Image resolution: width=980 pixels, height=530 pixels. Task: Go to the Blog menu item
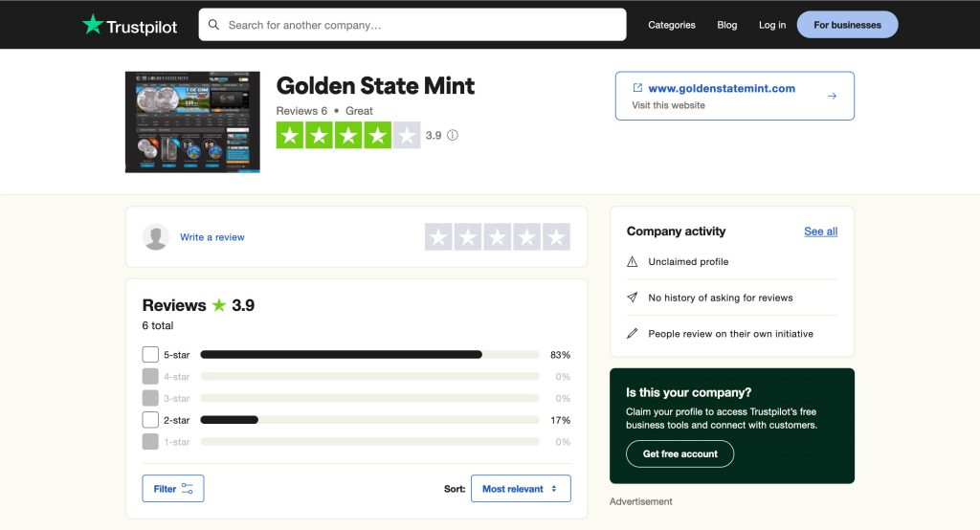point(727,25)
